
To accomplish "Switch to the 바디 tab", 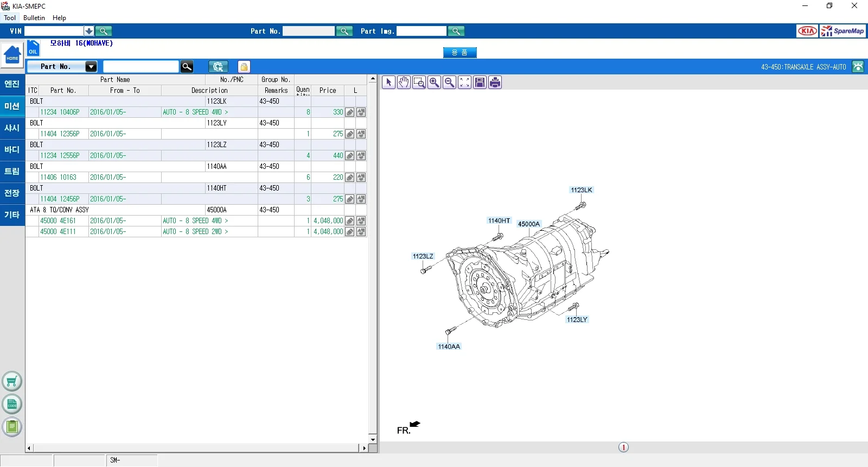I will [12, 149].
